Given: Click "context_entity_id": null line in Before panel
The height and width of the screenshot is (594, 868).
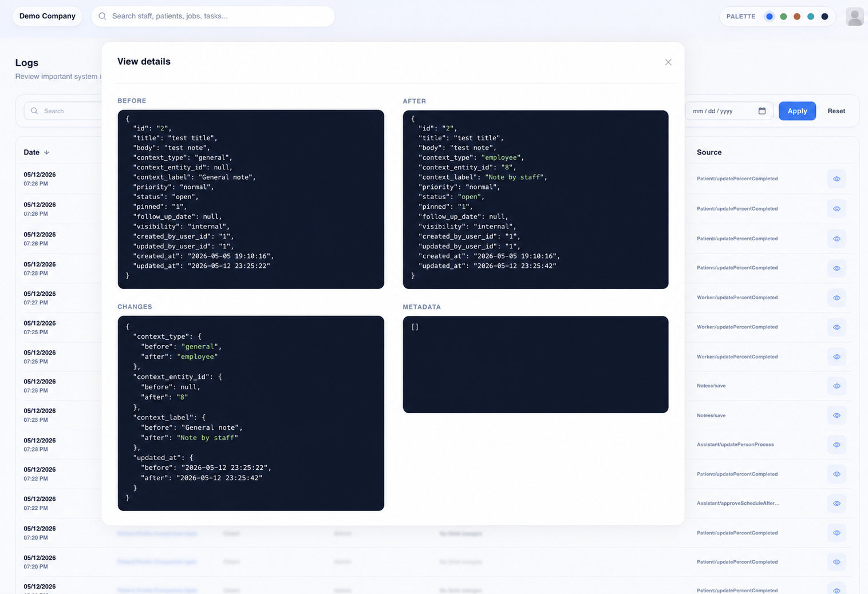Looking at the screenshot, I should (183, 168).
